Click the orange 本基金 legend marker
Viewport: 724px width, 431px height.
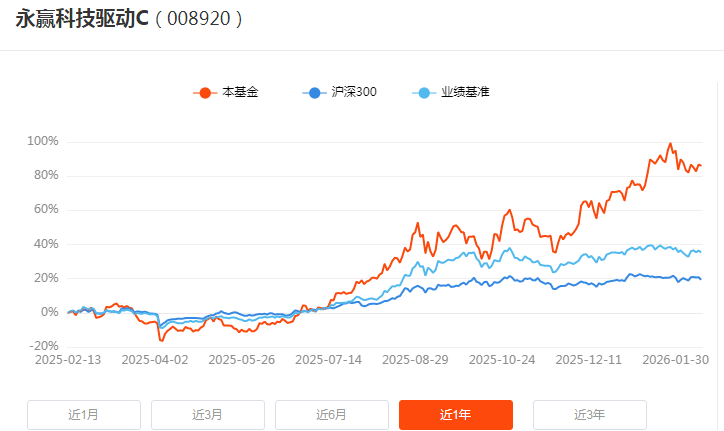click(x=205, y=93)
